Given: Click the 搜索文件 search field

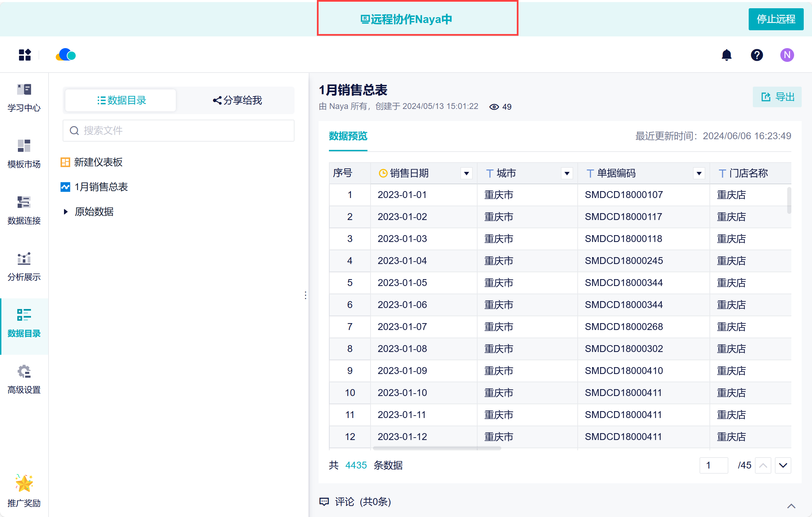Looking at the screenshot, I should pos(179,131).
